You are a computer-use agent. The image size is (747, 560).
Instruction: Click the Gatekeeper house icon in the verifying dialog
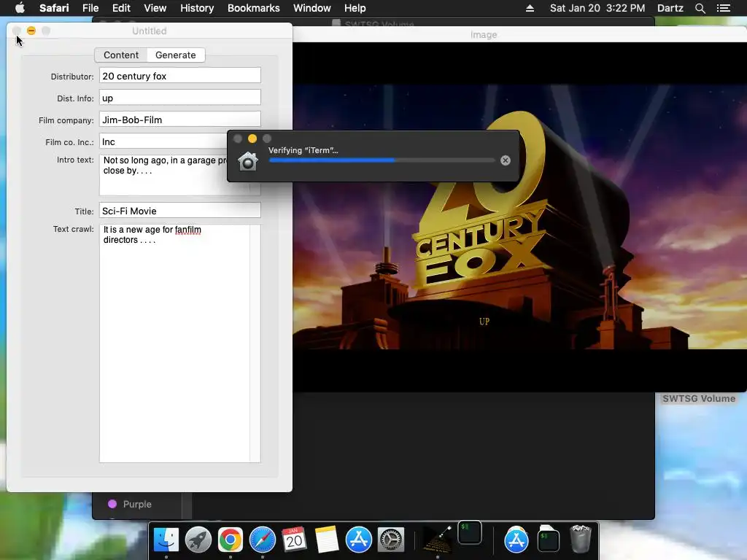248,161
